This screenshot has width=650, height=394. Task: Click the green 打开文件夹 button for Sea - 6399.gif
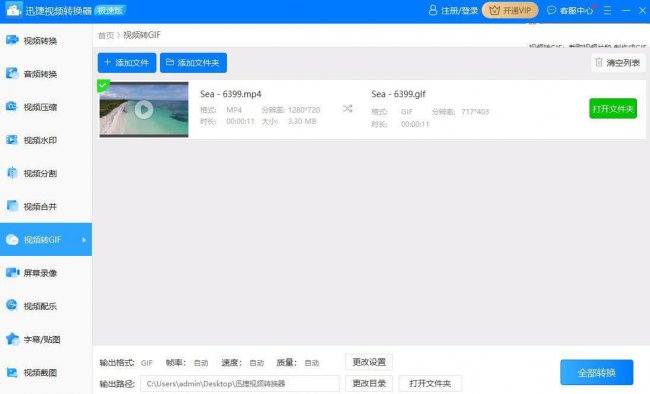[x=613, y=109]
